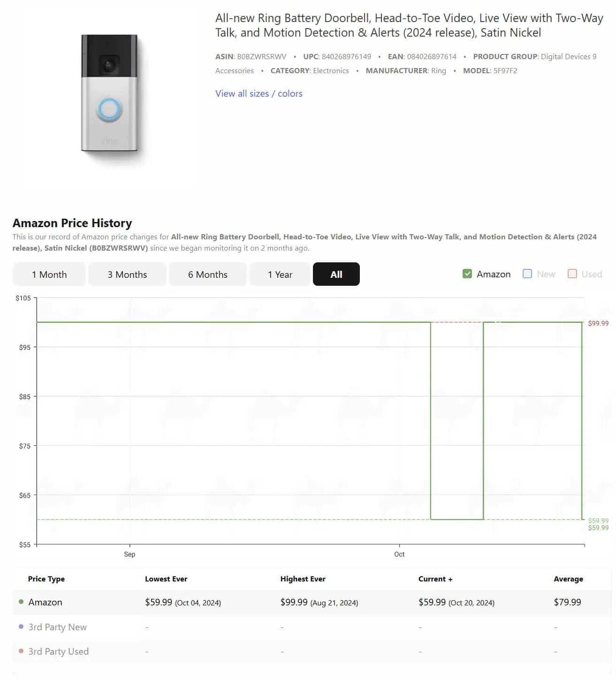Click the product title heading text
This screenshot has height=680, width=616.
409,25
